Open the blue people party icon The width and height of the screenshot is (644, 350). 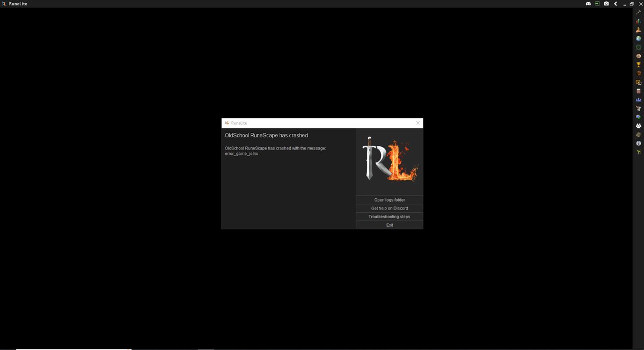[x=639, y=100]
